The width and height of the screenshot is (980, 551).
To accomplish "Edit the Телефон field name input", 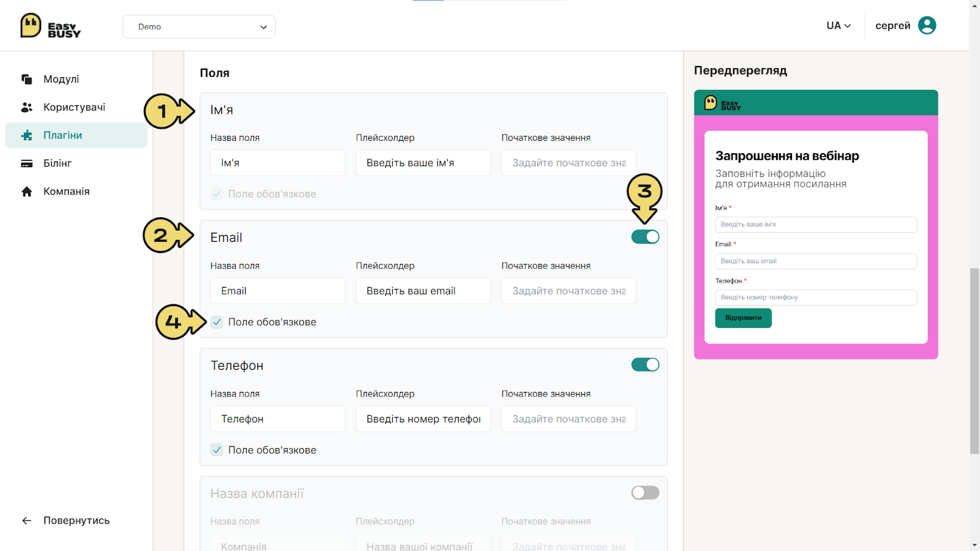I will pos(278,419).
